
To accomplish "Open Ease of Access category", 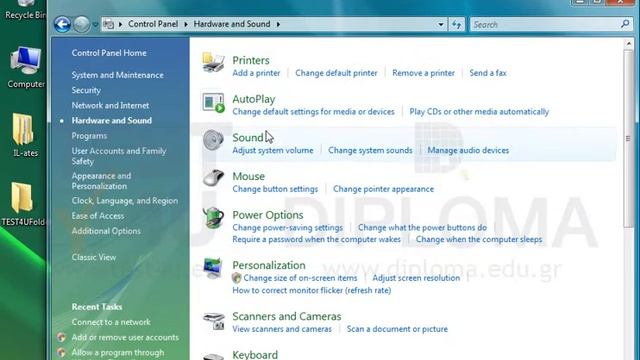I will [x=98, y=216].
